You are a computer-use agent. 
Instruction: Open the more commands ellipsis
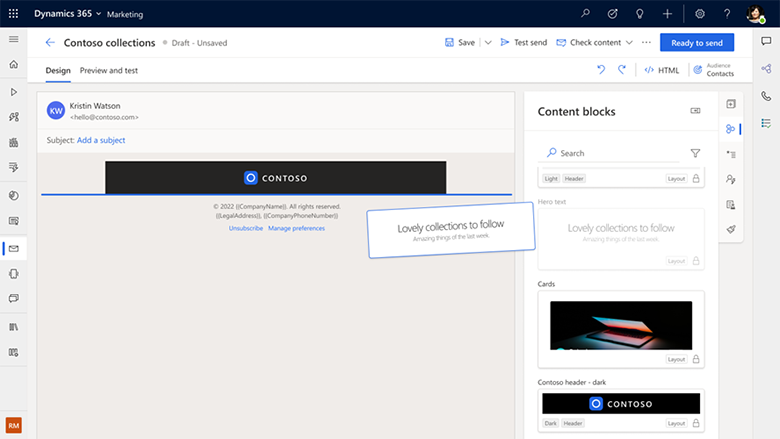646,42
